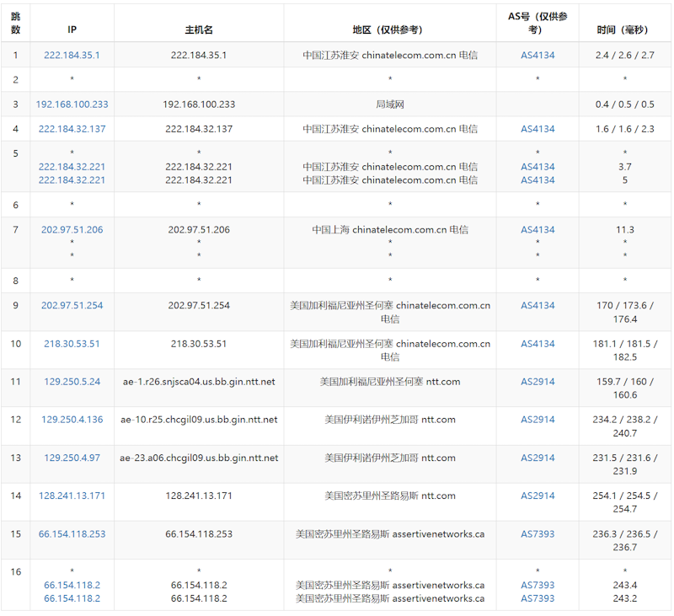Select the time value 254.1 / 254.5 / 254.7

click(x=625, y=502)
